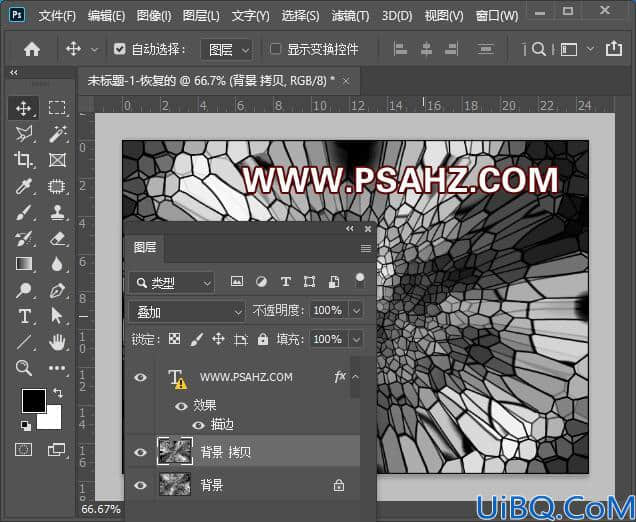Screen dimensions: 636x522
Task: Select the Patch healing tool
Action: tap(57, 186)
